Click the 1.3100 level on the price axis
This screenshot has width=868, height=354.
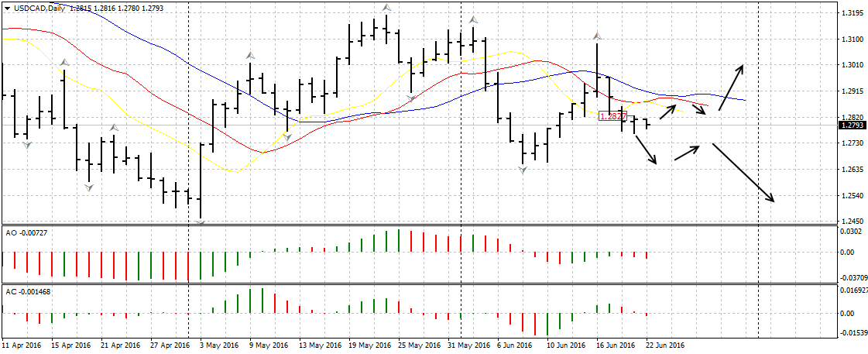pos(851,39)
